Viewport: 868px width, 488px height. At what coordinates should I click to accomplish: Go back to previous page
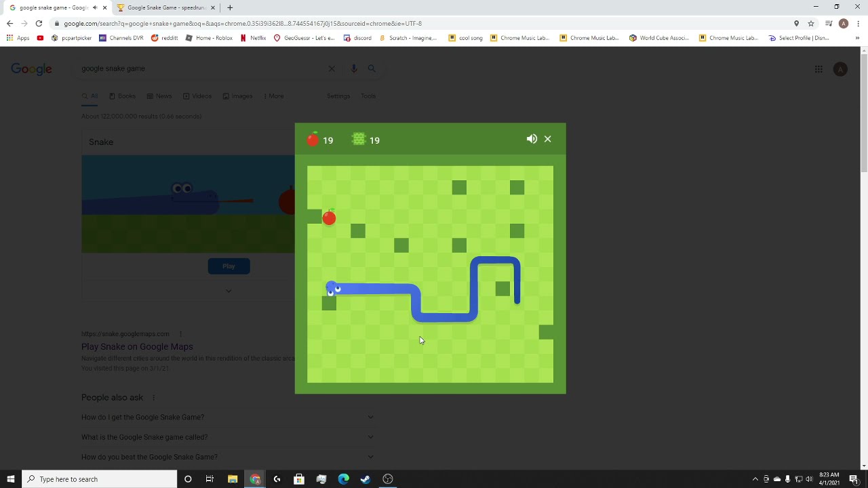9,23
